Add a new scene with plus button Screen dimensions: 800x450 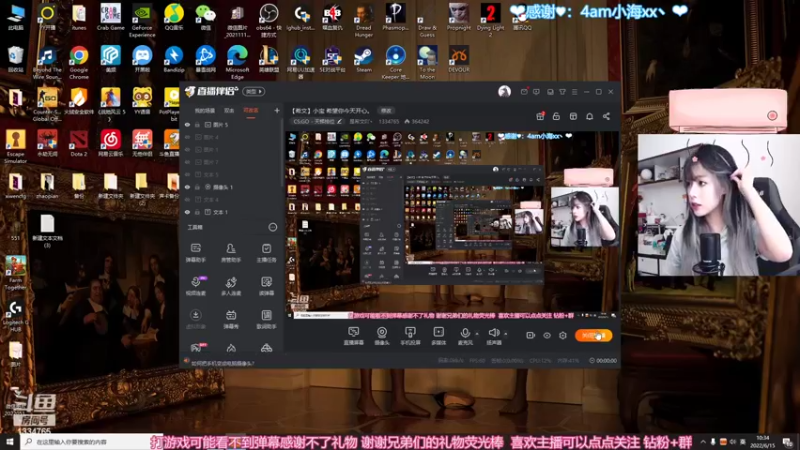tap(277, 110)
